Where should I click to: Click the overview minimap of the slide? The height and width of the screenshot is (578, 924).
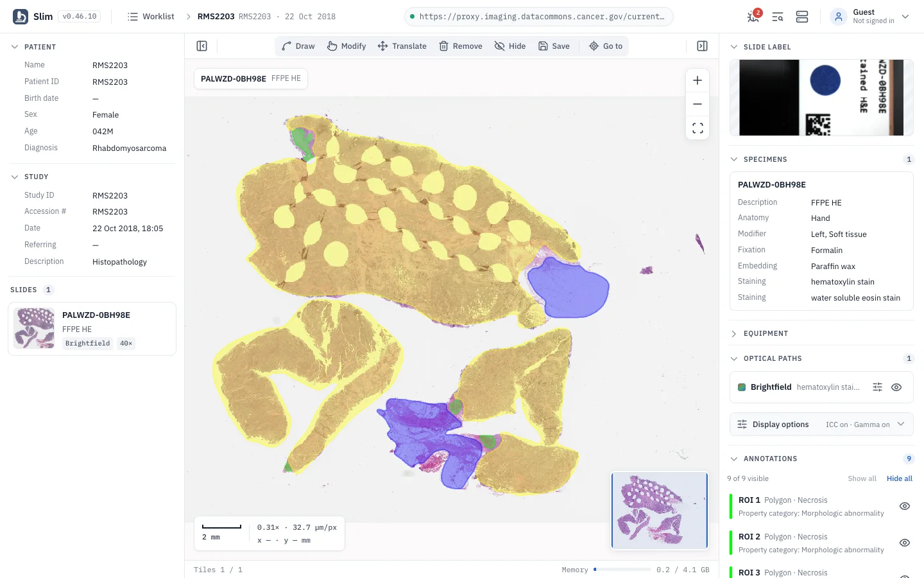[x=660, y=511]
